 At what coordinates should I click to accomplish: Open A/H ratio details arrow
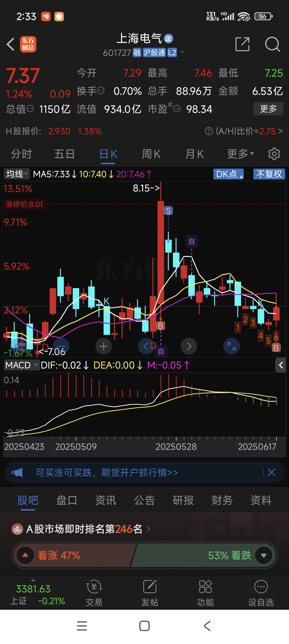(281, 131)
